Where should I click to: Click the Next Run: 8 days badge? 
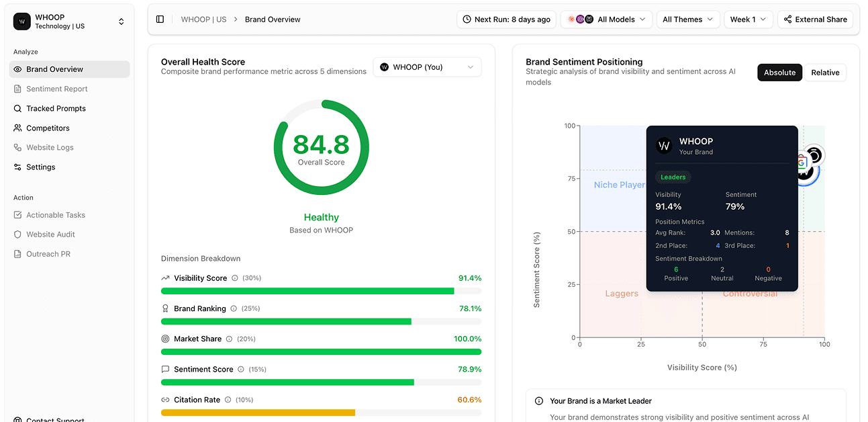click(506, 19)
